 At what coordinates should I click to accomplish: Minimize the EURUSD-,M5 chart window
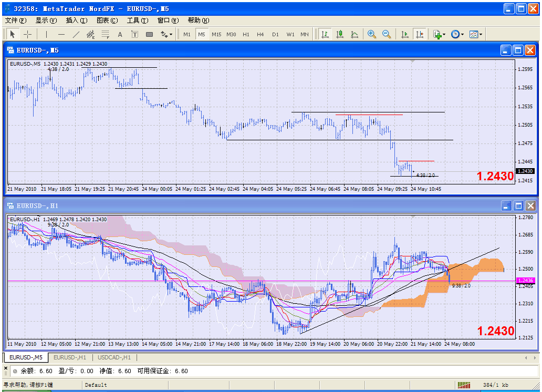click(x=506, y=50)
